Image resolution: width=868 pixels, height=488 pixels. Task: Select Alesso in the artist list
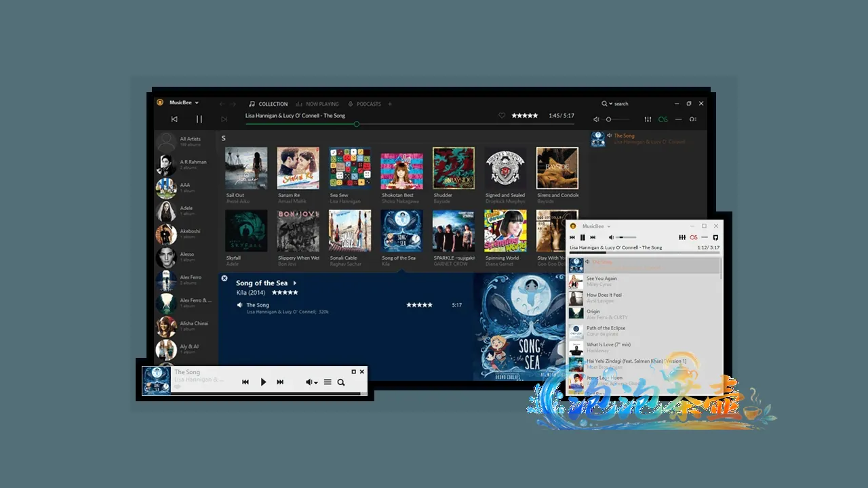[185, 257]
